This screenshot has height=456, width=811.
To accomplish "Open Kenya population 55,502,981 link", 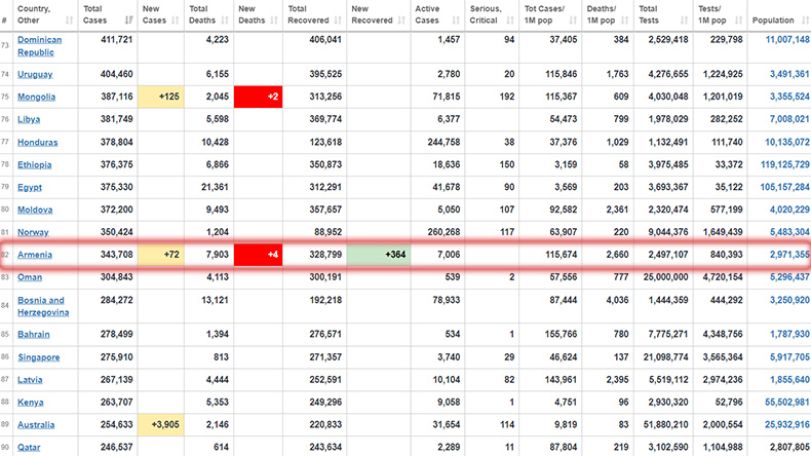I will [787, 402].
